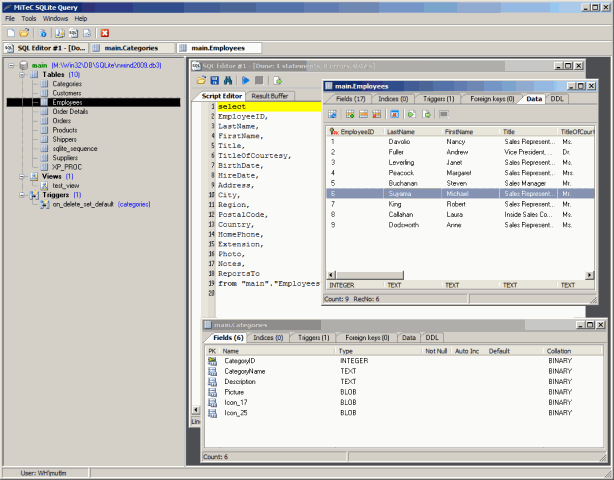The width and height of the screenshot is (614, 480).
Task: Click the open database folder icon in main toolbar
Action: click(x=24, y=33)
